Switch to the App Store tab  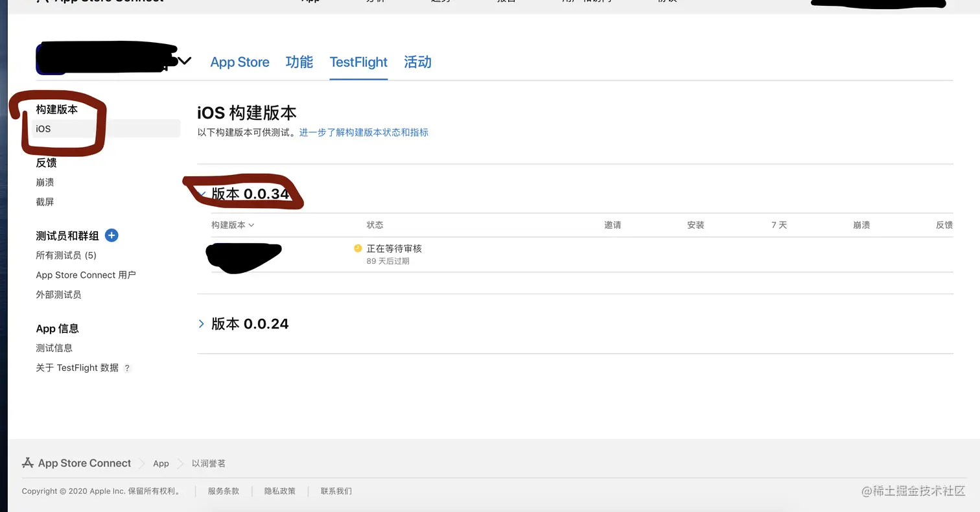(x=240, y=62)
